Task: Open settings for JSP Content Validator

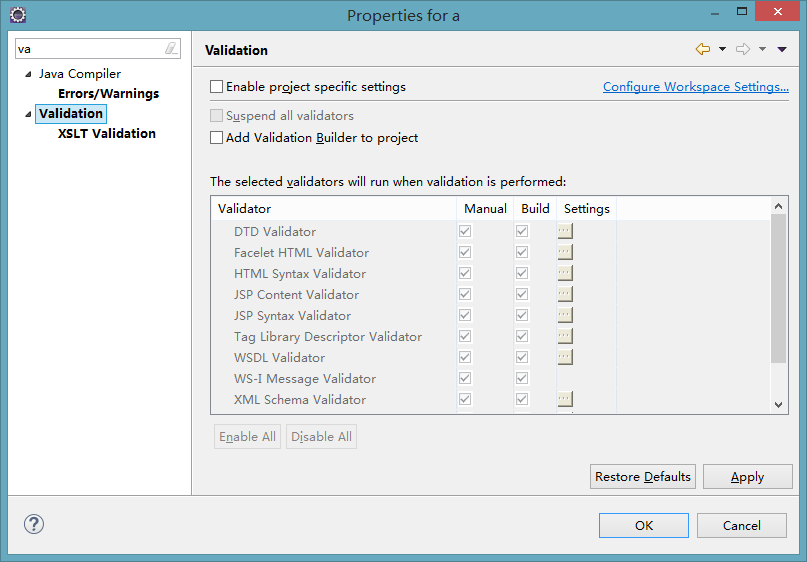Action: click(565, 294)
